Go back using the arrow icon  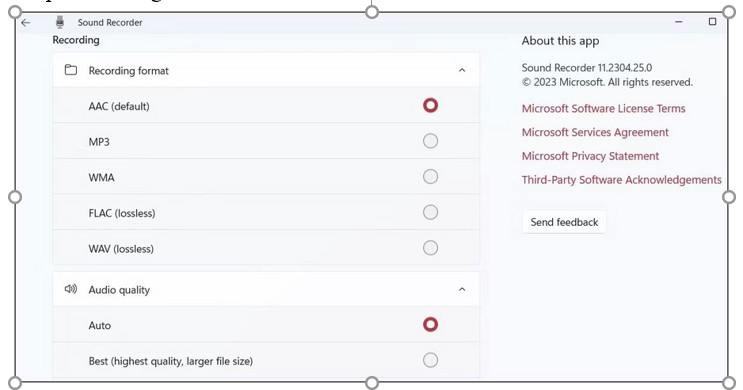(x=26, y=22)
